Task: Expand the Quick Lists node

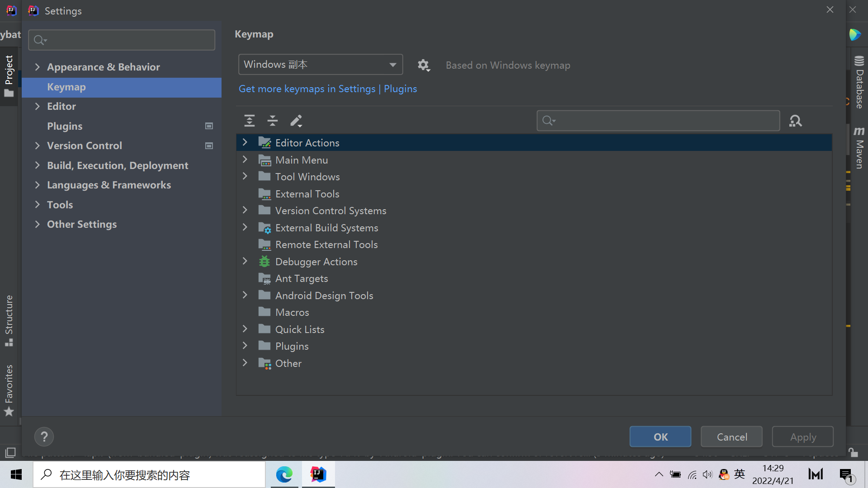Action: coord(245,329)
